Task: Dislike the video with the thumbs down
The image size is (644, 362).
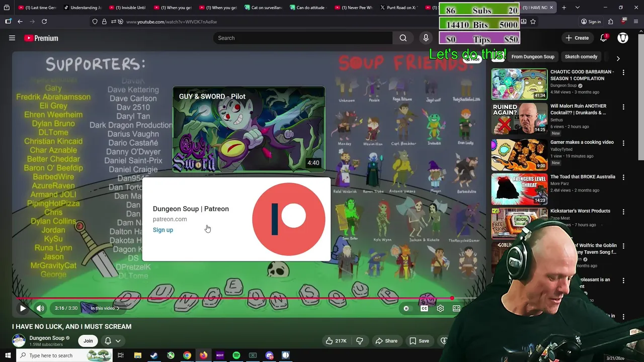Action: point(360,341)
